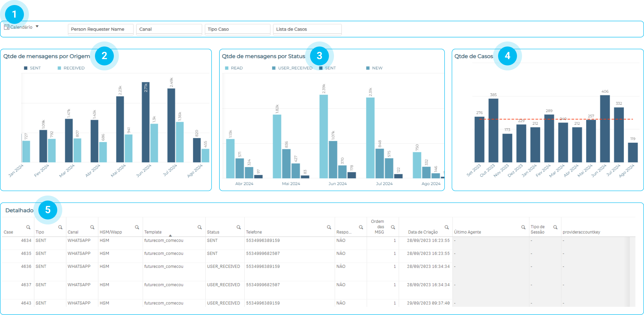Expand the Calendário dropdown arrow
Image resolution: width=644 pixels, height=315 pixels.
coord(37,26)
